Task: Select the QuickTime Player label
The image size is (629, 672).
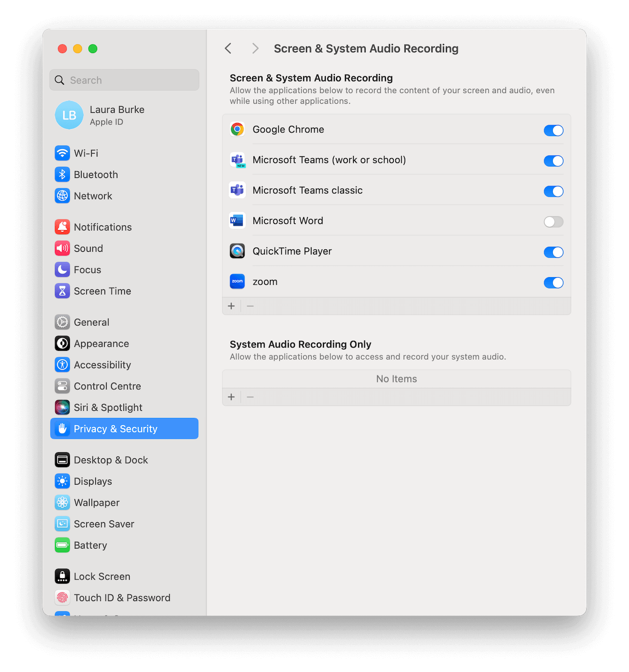Action: point(292,251)
